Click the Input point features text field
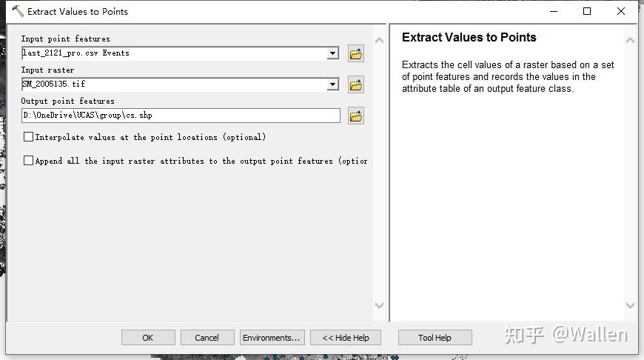 tap(174, 53)
